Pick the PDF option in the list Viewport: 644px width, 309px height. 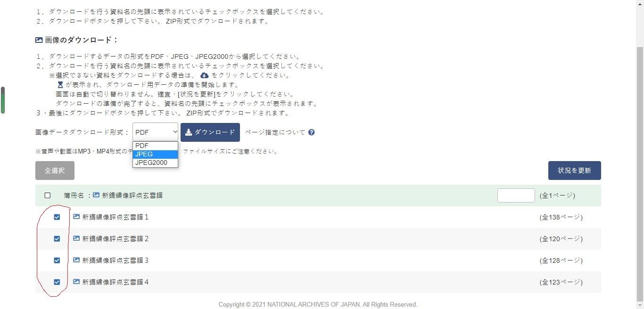click(x=155, y=146)
